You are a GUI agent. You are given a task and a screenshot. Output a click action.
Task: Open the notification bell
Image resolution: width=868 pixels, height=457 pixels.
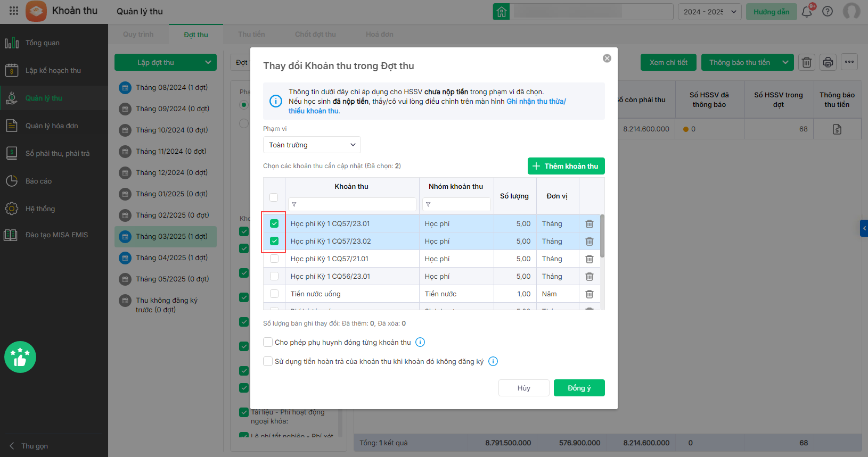(x=807, y=12)
